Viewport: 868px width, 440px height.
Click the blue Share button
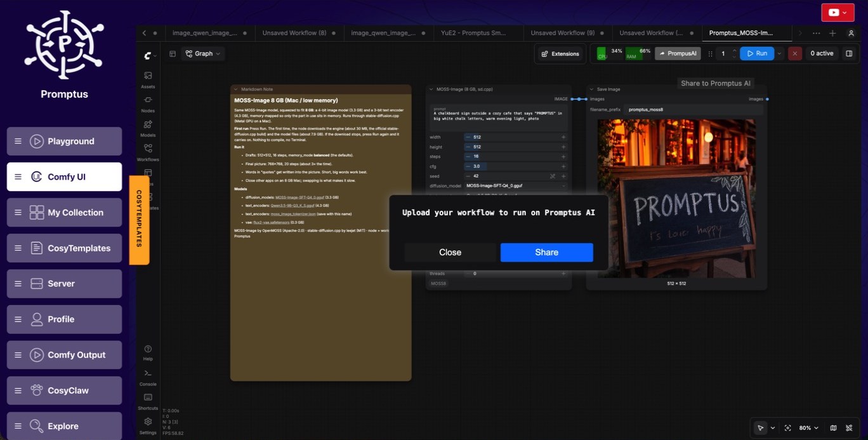[x=546, y=252]
